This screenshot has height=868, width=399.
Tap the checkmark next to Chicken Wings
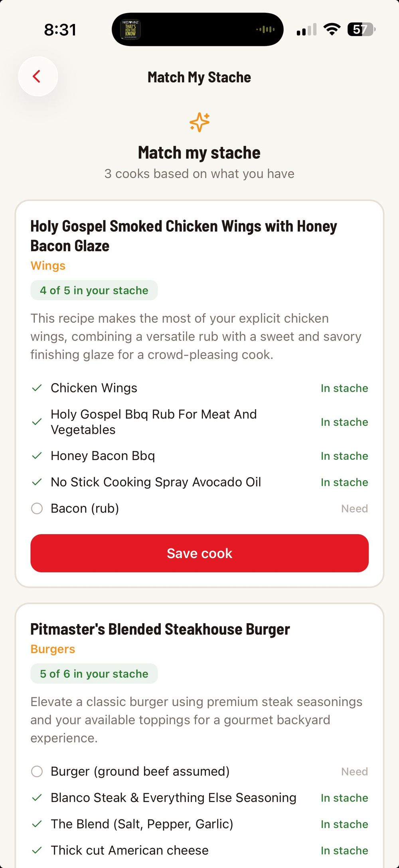point(37,388)
